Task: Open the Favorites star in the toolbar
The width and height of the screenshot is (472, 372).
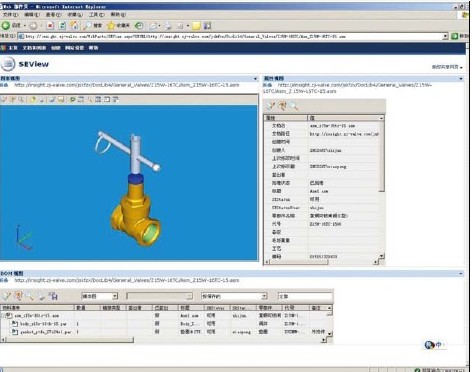Action: 110,25
